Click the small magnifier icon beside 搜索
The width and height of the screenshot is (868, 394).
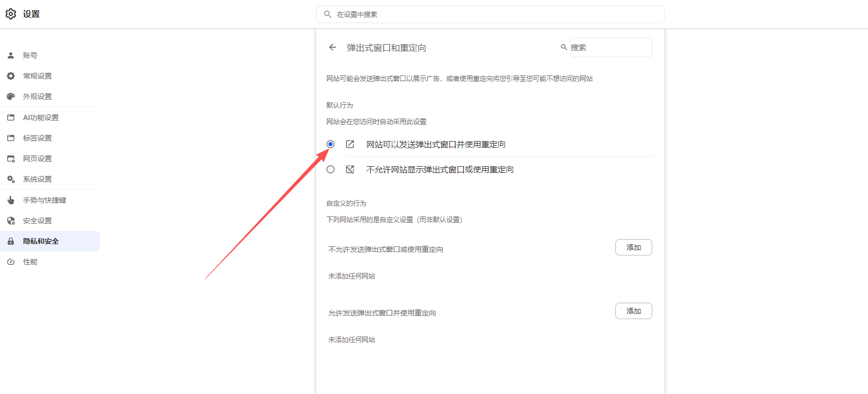click(564, 47)
